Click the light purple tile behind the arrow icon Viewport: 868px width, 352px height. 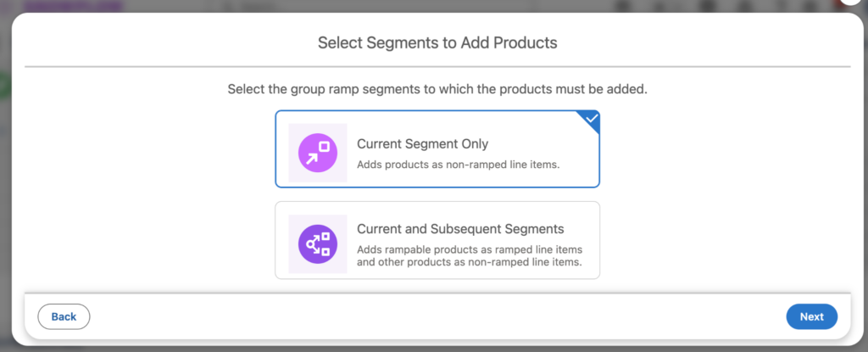pos(318,153)
